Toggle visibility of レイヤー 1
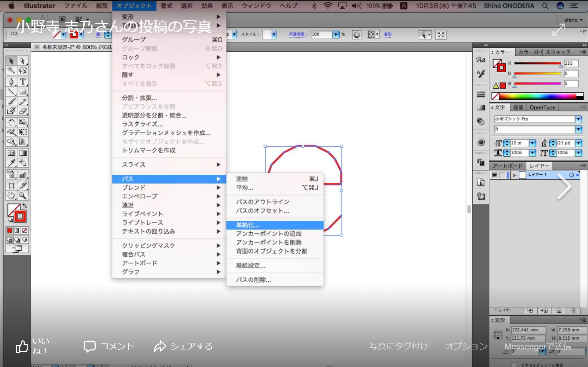 point(494,175)
